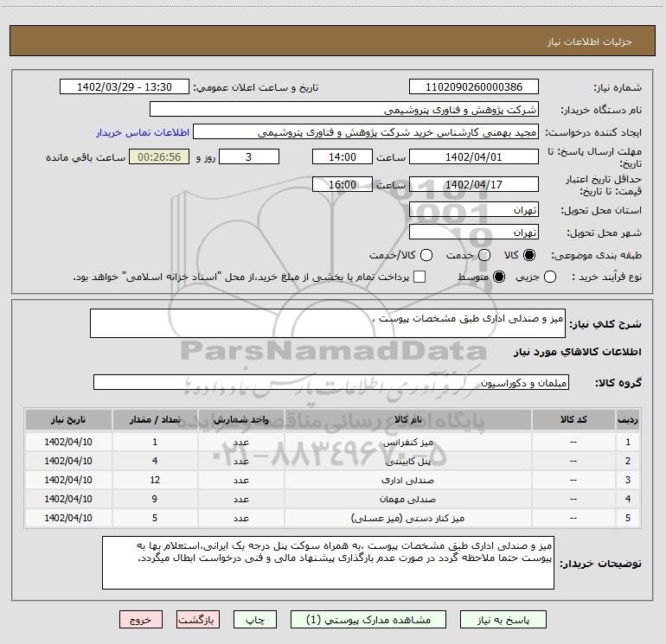Click the 16:00 validity time field
This screenshot has height=644, width=666.
[343, 184]
